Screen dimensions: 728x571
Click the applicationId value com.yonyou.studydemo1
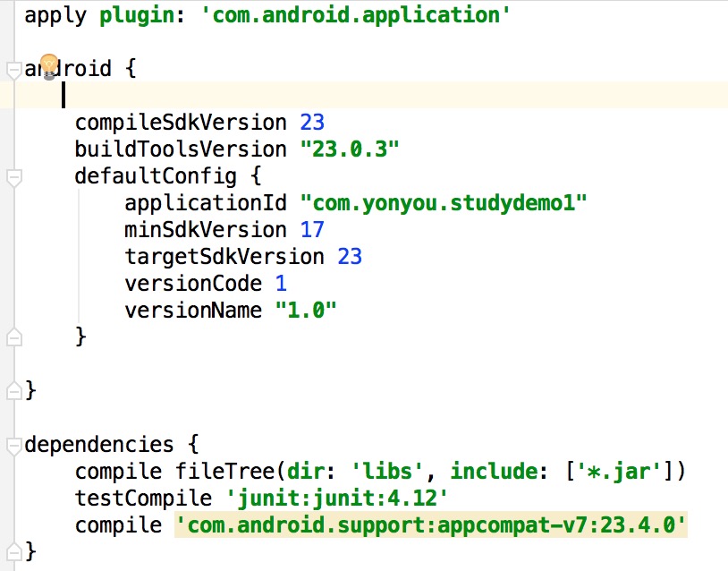click(444, 203)
